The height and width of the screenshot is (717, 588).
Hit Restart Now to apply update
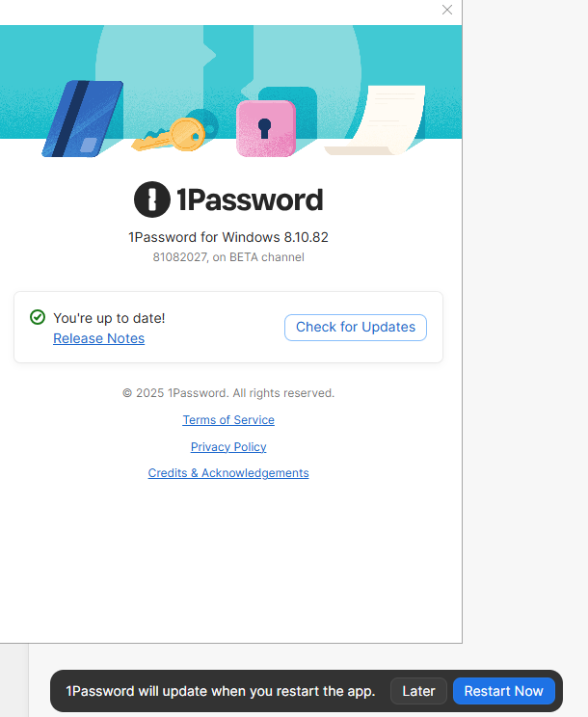coord(503,691)
